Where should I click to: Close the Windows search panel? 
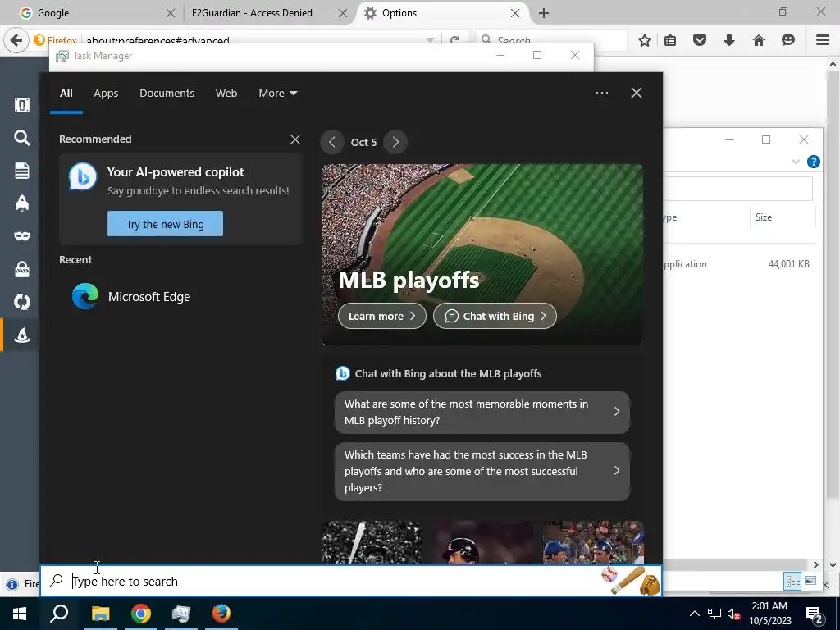coord(637,94)
